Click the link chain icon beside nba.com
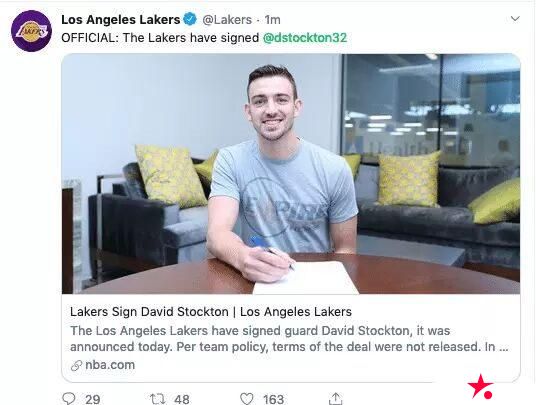Viewport: 536px width, 405px height. point(76,365)
